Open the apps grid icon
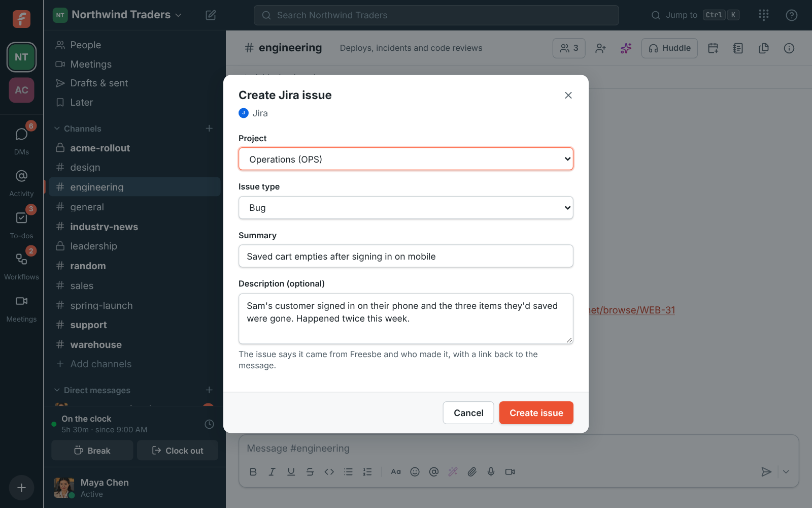Screen dimensions: 812x508 tap(764, 15)
